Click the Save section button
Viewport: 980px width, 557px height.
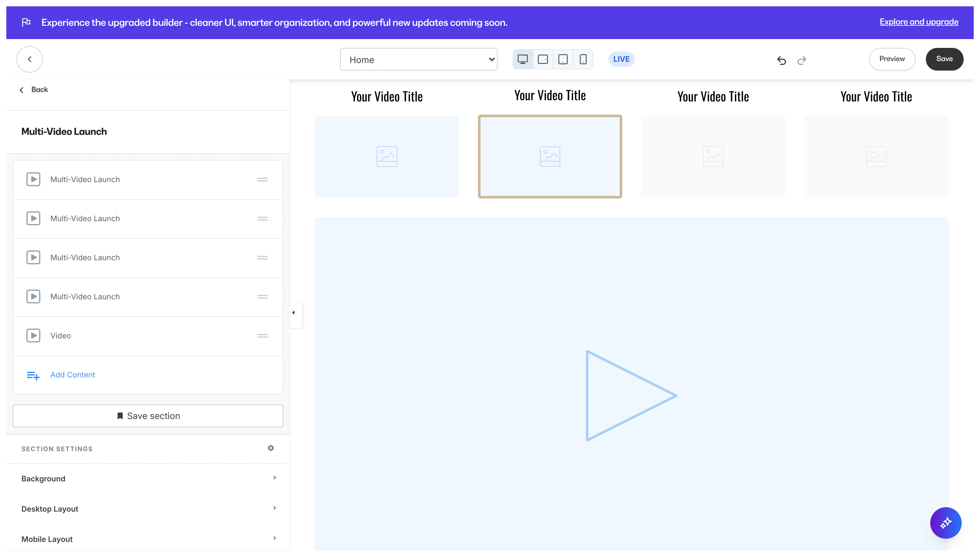pos(148,416)
